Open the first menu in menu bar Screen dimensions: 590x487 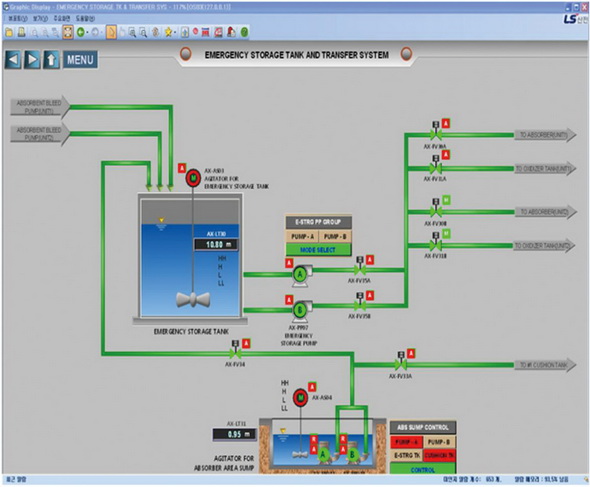(x=18, y=18)
